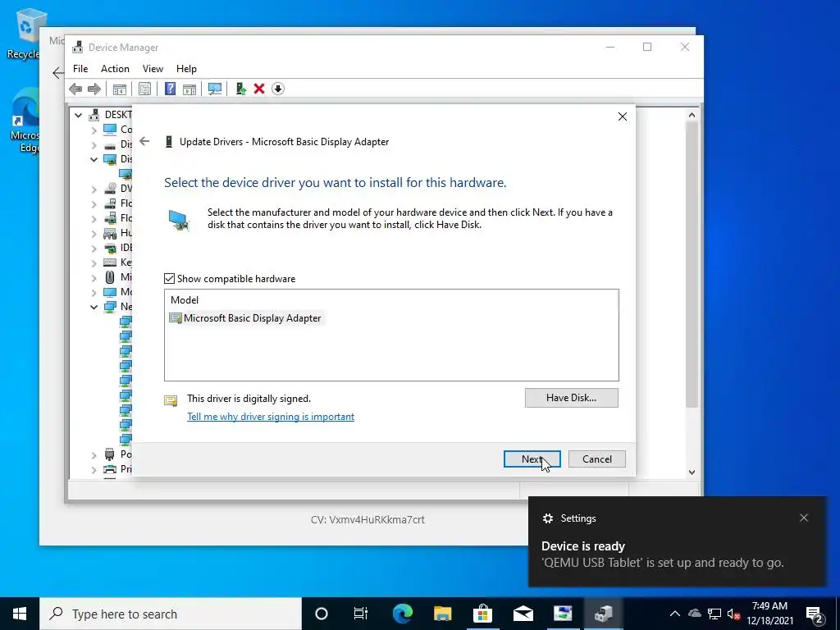Click the Have Disk... button
Screen dimensions: 840x630
[571, 398]
